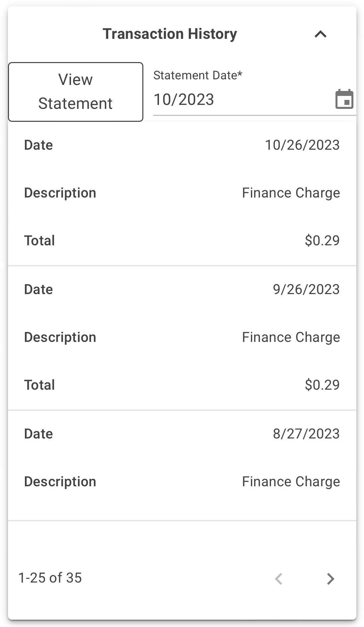Click $0.29 total for 10/26/2023 transaction

click(322, 241)
